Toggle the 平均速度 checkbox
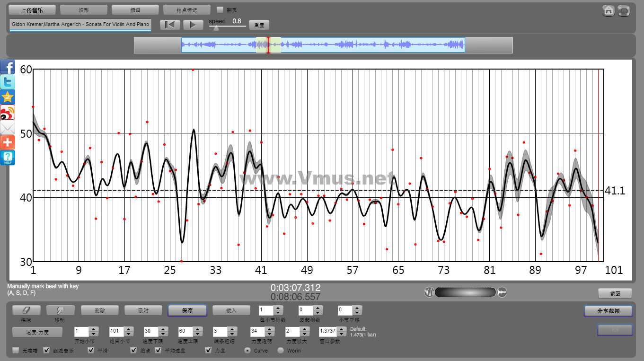 coord(158,351)
